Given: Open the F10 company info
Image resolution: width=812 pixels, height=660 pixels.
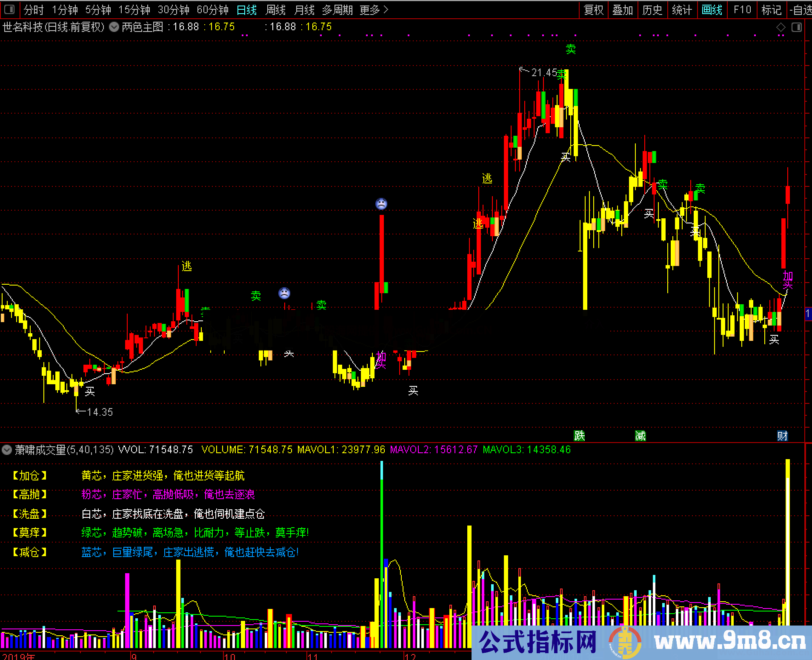Looking at the screenshot, I should [x=742, y=9].
